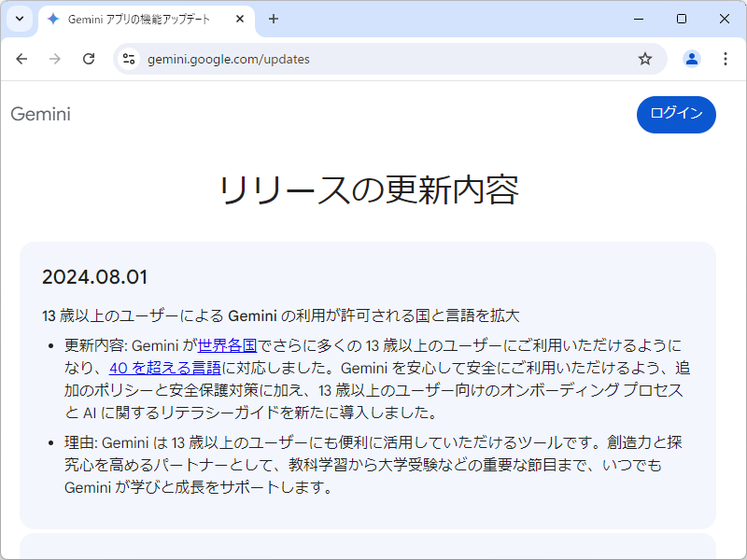Navigate back using the back arrow
The height and width of the screenshot is (560, 747).
pyautogui.click(x=21, y=58)
